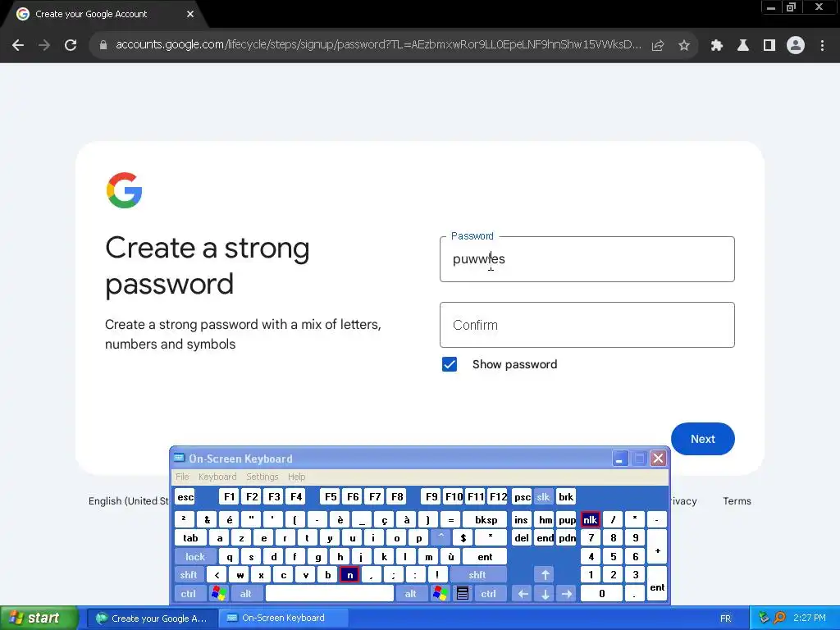Uncheck Show password checkbox
840x630 pixels.
[x=450, y=364]
